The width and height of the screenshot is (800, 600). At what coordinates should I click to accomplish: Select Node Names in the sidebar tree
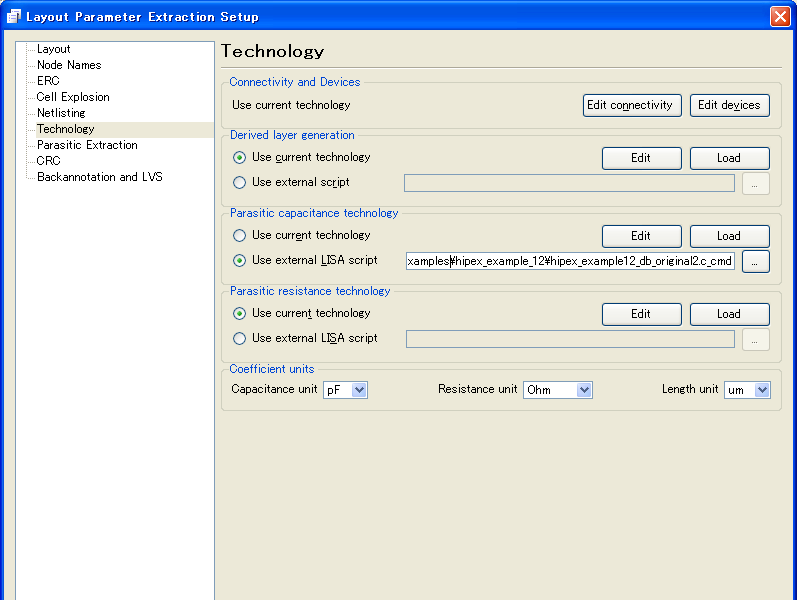69,65
